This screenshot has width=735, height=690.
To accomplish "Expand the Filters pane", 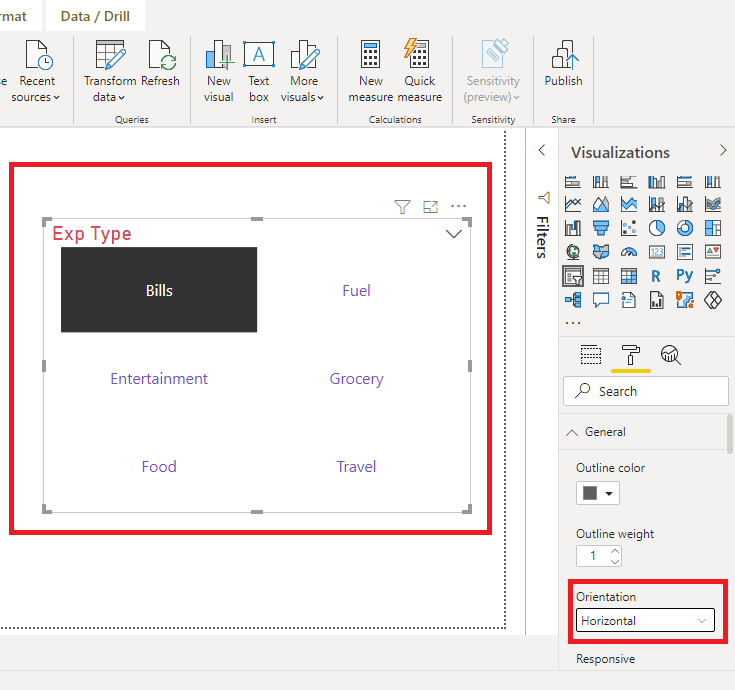I will [542, 150].
